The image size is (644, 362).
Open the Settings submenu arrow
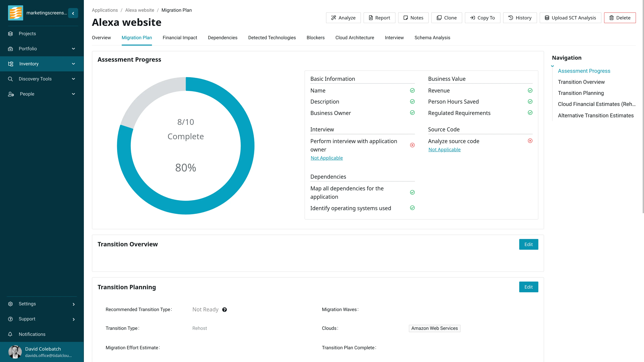point(73,304)
